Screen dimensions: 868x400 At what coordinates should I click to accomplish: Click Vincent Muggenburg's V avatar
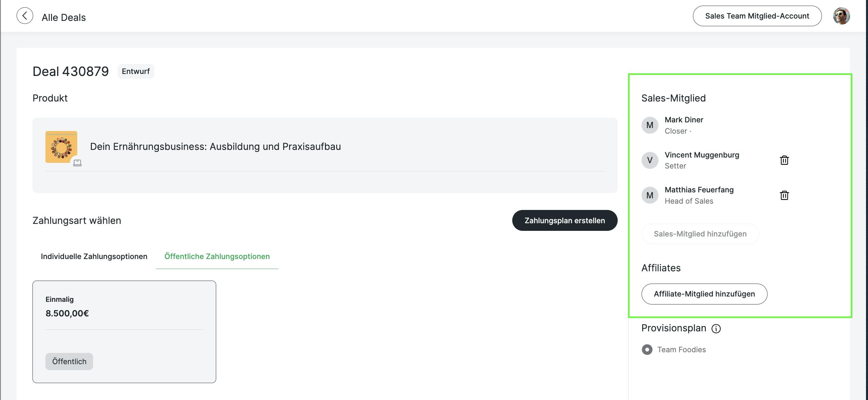(650, 161)
